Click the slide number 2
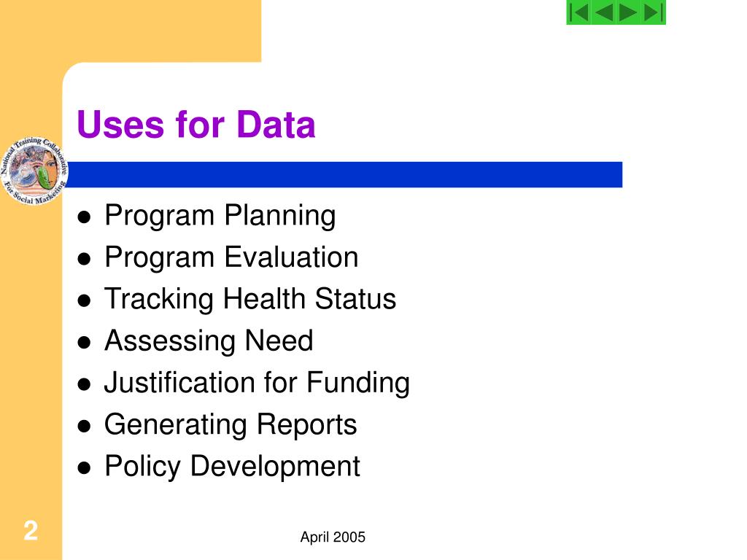747x560 pixels. point(31,531)
